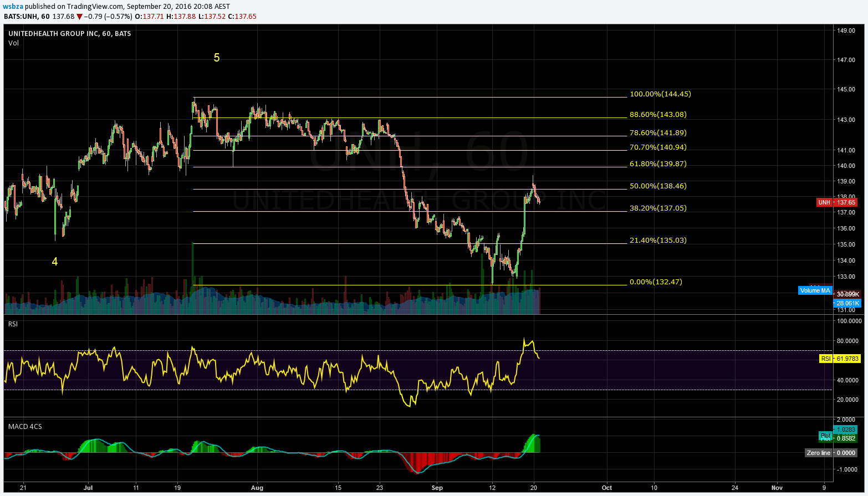The height and width of the screenshot is (496, 868).
Task: Select the yellow wave label 4
Action: pos(55,262)
